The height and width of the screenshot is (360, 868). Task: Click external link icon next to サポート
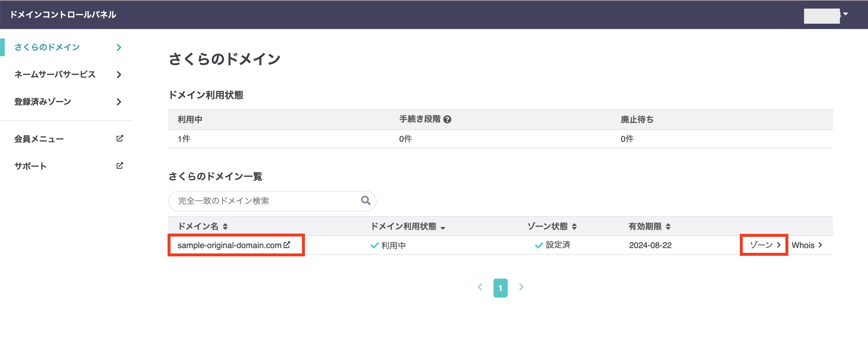[120, 165]
